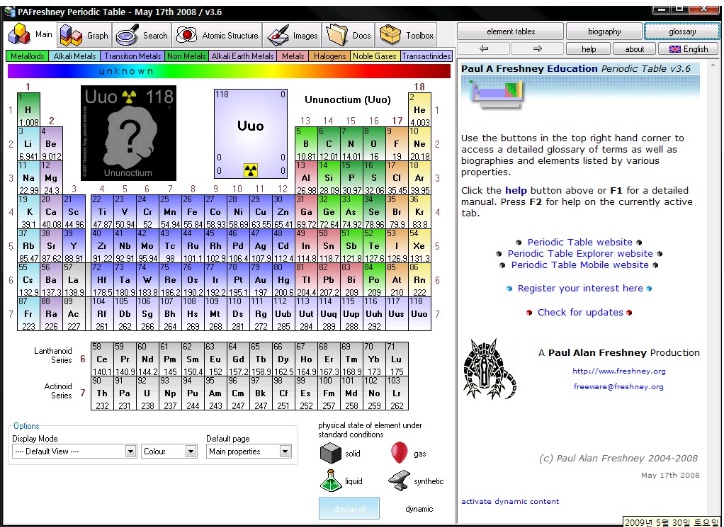724x527 pixels.
Task: Select the Ununoctium (Uuo) table cell
Action: 420,314
